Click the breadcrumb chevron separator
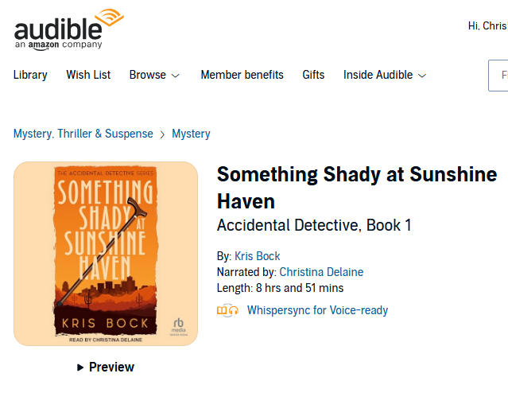Viewport: 508px width, 420px height. click(x=163, y=134)
